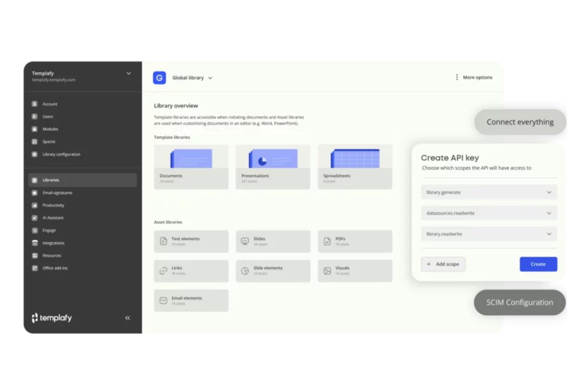Select the Libraries sidebar icon

35,180
